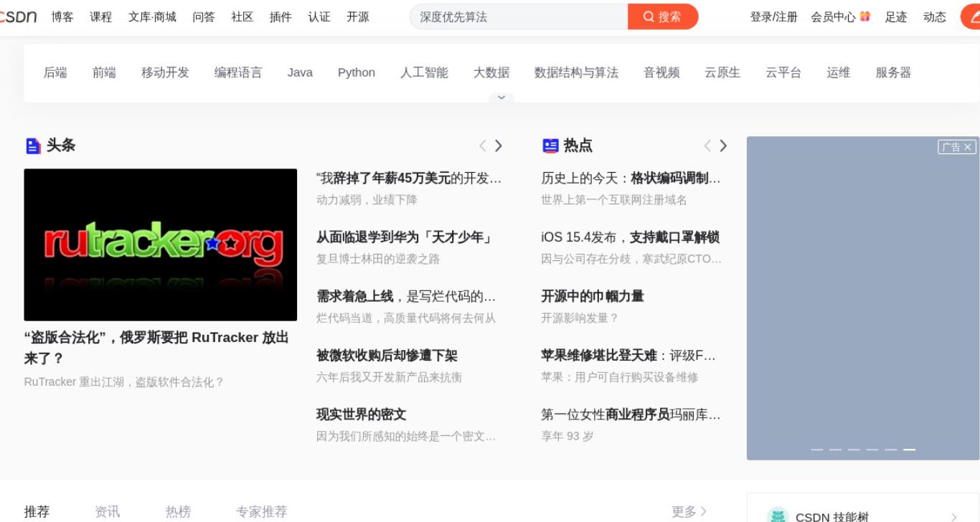This screenshot has width=980, height=522.
Task: Select the last ad carousel indicator dash
Action: click(x=909, y=450)
